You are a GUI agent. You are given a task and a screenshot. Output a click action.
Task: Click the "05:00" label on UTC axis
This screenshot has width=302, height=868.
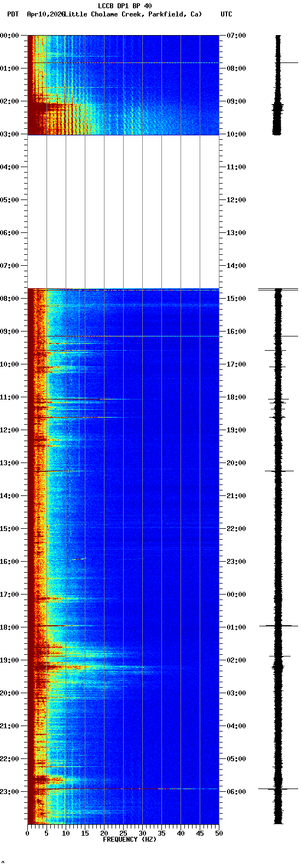tap(236, 759)
